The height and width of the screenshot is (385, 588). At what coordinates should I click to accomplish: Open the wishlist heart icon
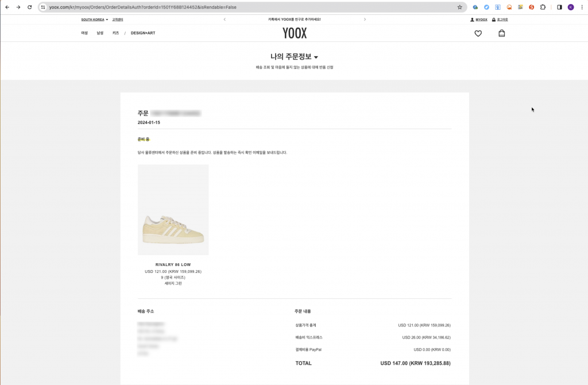click(x=478, y=33)
